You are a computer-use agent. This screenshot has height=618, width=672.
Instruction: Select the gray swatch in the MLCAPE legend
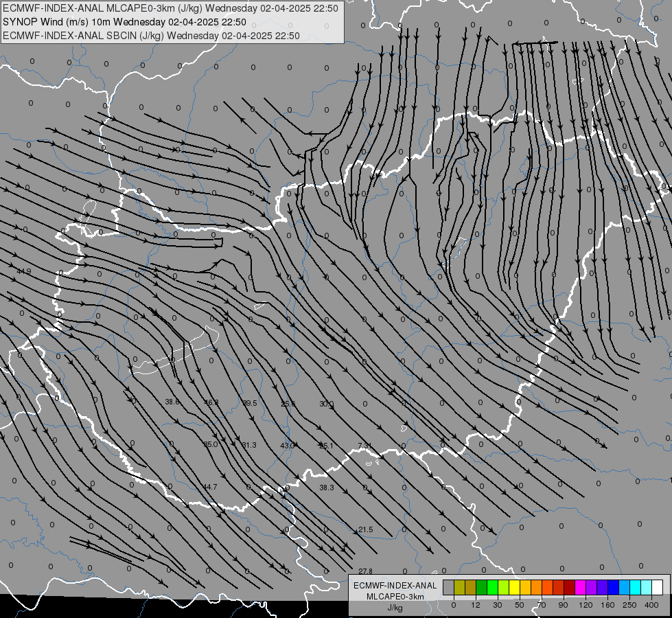(x=449, y=588)
